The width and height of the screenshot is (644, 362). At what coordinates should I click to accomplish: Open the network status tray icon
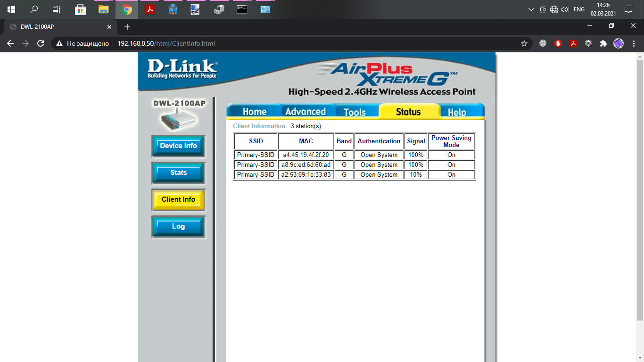click(554, 9)
